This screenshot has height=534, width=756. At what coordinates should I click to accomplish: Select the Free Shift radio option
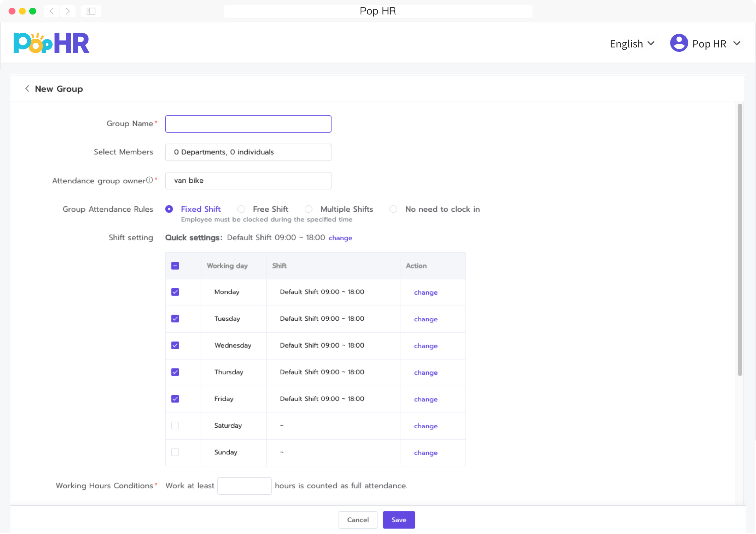click(241, 209)
